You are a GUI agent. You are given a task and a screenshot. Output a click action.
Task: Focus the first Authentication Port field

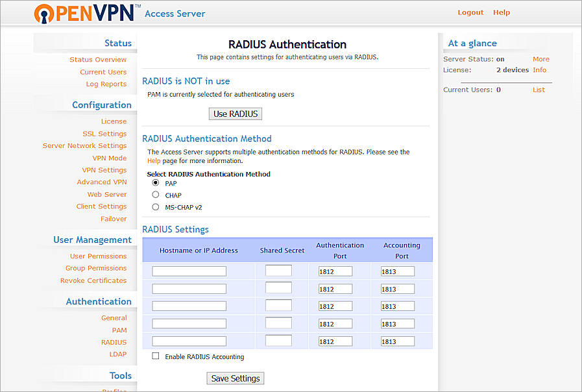pyautogui.click(x=335, y=271)
